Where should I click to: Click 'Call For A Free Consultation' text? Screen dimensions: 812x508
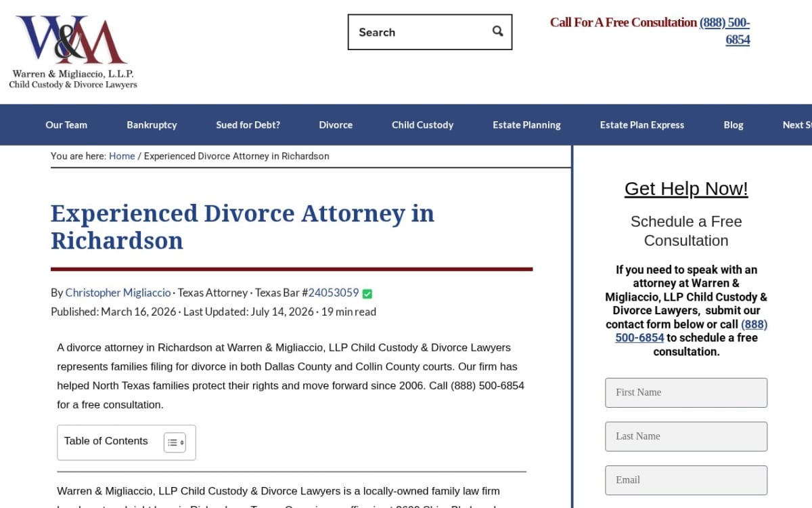[623, 22]
